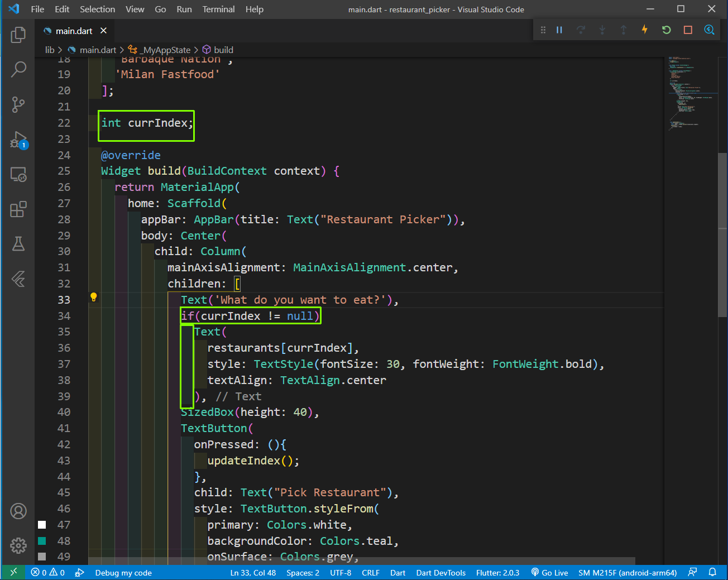This screenshot has height=580, width=728.
Task: Open the Edit menu
Action: [62, 9]
